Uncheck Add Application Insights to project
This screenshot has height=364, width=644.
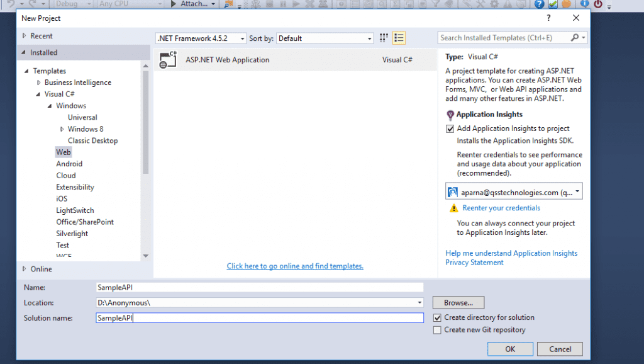point(450,128)
